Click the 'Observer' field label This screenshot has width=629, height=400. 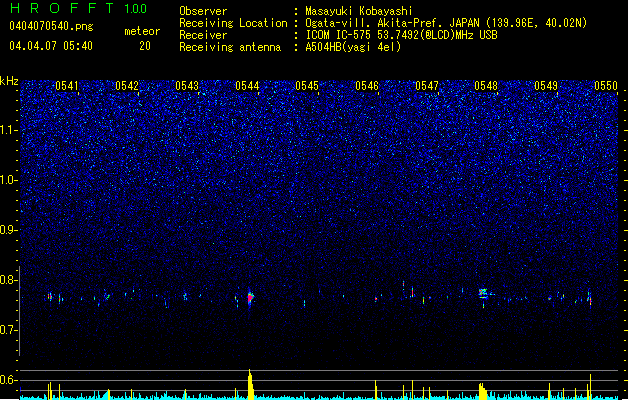pos(203,11)
